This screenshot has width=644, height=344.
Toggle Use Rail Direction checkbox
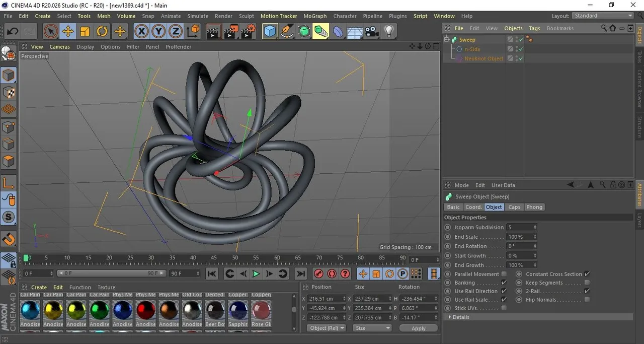504,291
